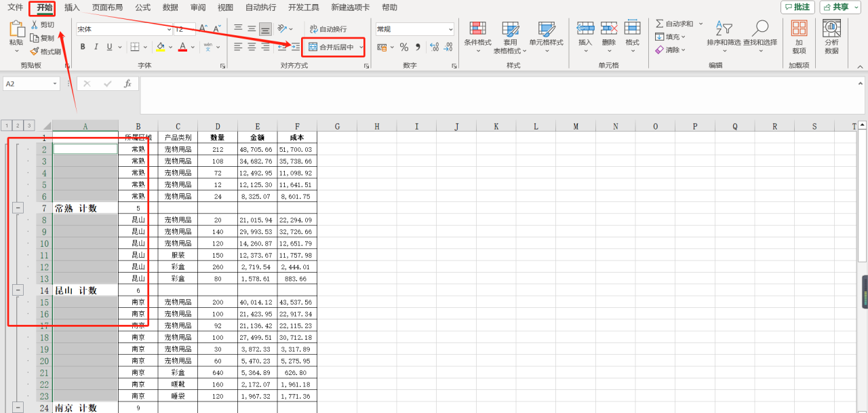Open Add-ins (加载项)
The width and height of the screenshot is (868, 413).
pyautogui.click(x=800, y=37)
